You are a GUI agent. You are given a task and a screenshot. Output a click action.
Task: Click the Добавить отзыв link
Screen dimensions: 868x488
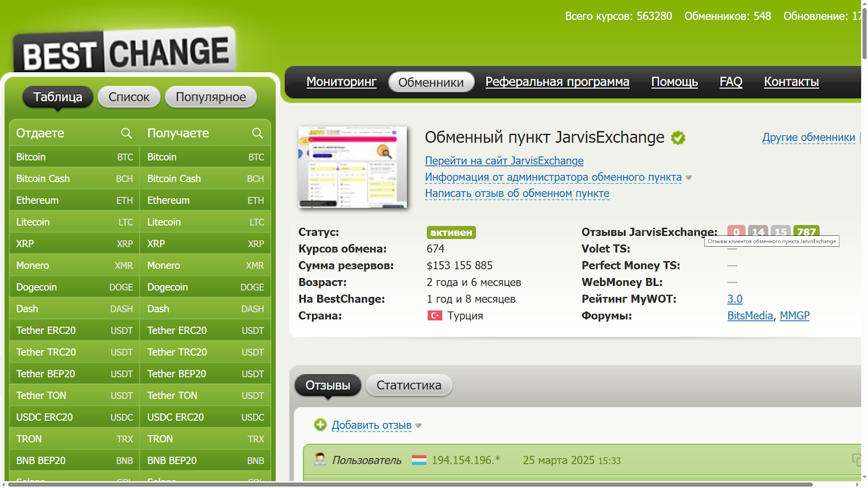(x=372, y=425)
